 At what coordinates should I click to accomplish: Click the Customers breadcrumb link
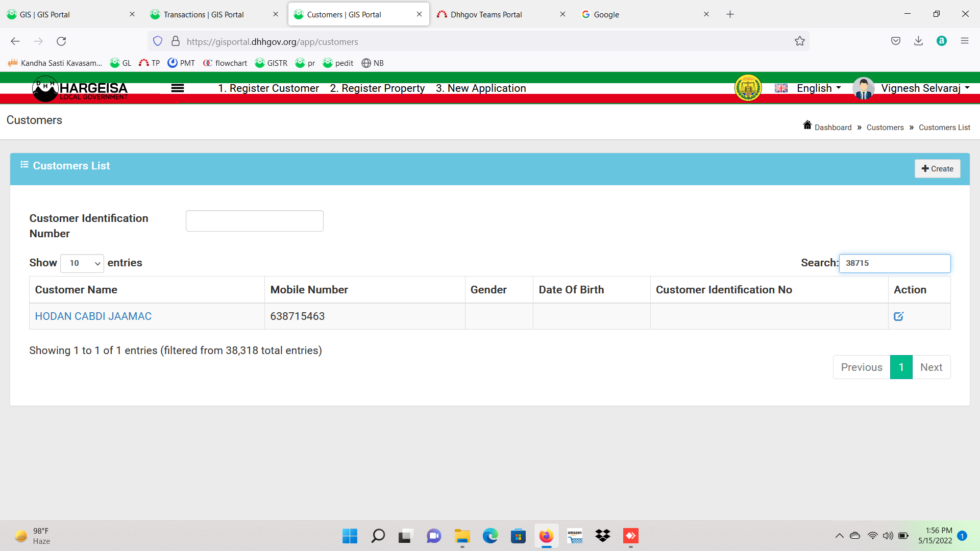[885, 128]
